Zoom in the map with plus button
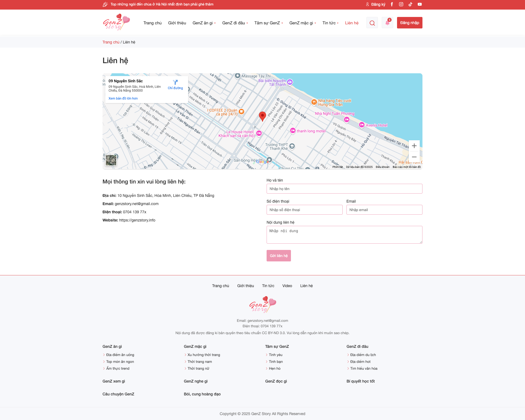 [x=414, y=146]
